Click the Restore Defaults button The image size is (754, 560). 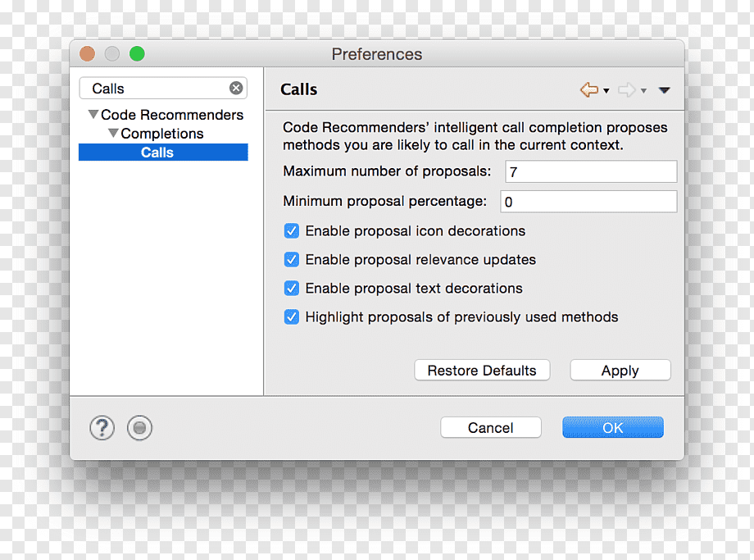click(482, 371)
